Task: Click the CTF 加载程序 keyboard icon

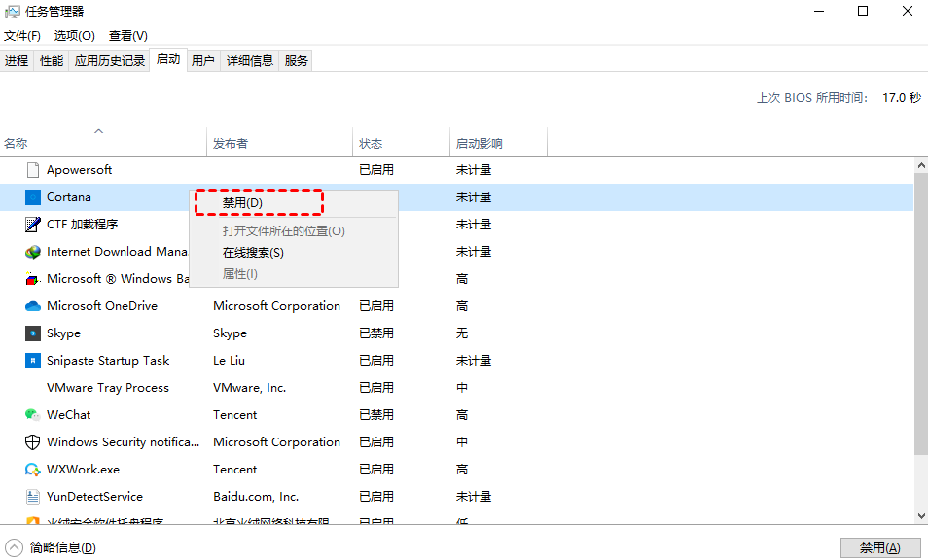Action: (x=32, y=224)
